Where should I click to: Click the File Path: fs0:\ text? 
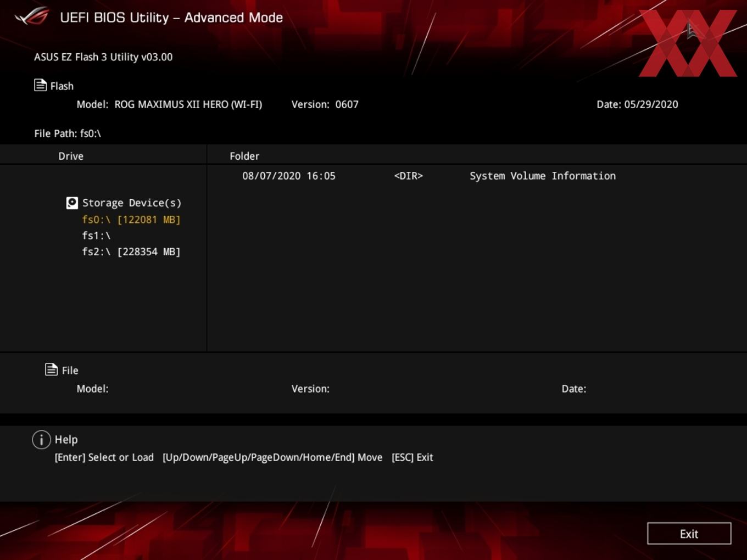pyautogui.click(x=68, y=133)
